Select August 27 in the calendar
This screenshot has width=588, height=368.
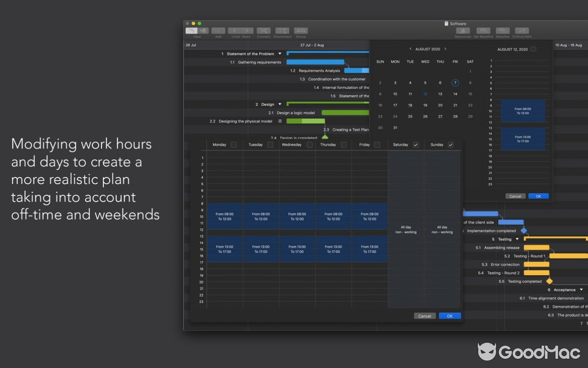click(440, 116)
